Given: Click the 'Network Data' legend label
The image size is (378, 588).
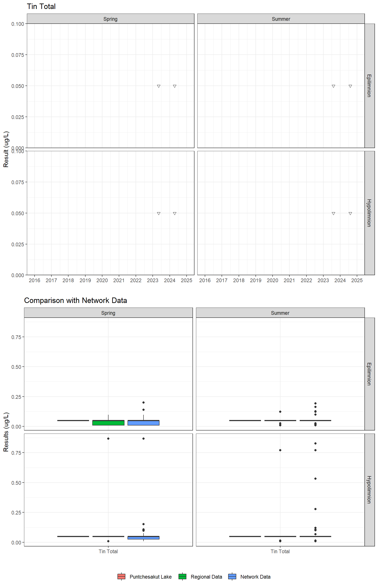Looking at the screenshot, I should 255,577.
